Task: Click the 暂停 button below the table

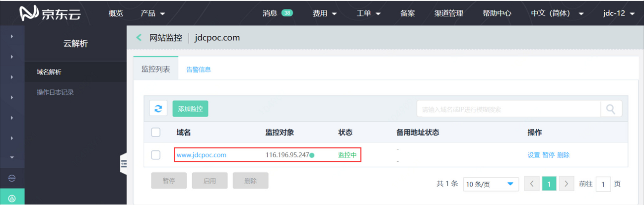Action: 169,181
